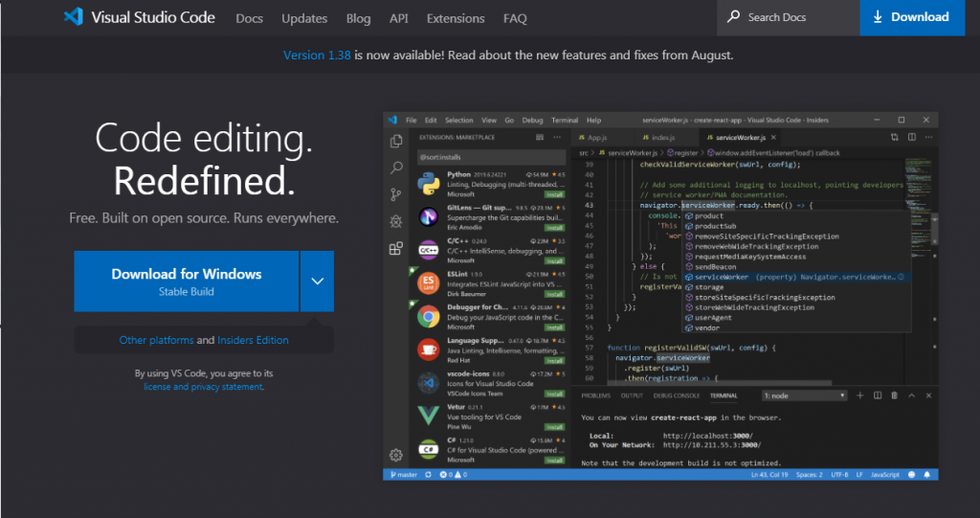The height and width of the screenshot is (518, 980).
Task: Open the Terminal menu in the editor
Action: pyautogui.click(x=565, y=120)
